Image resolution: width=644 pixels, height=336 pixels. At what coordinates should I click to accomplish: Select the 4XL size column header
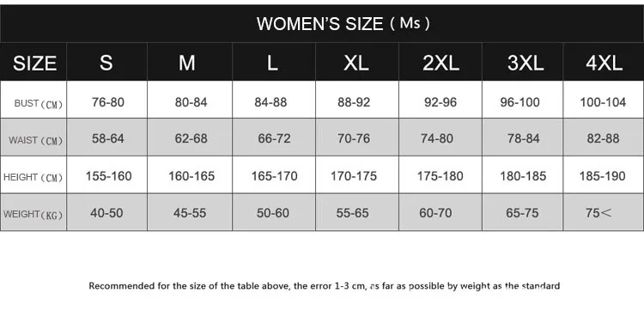point(604,62)
